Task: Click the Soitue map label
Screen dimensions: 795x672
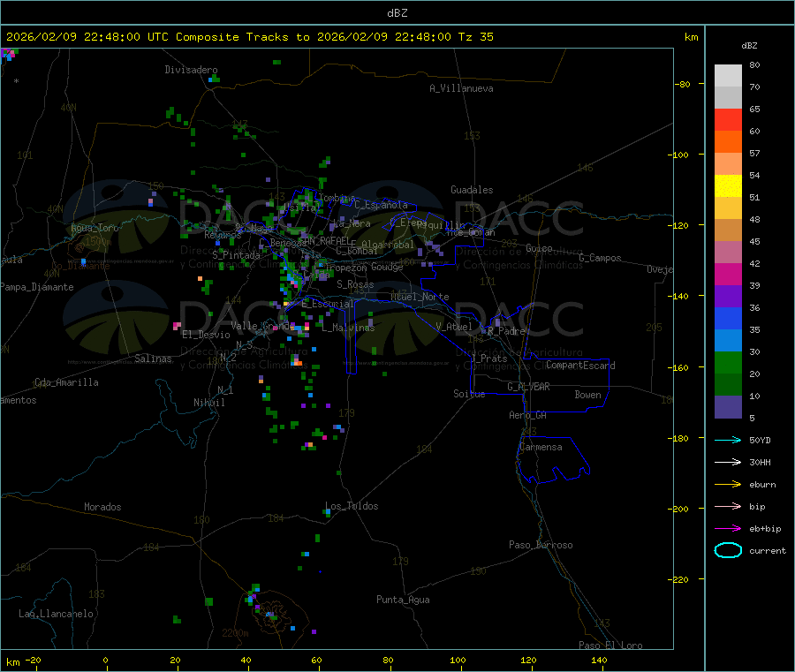Action: click(469, 393)
